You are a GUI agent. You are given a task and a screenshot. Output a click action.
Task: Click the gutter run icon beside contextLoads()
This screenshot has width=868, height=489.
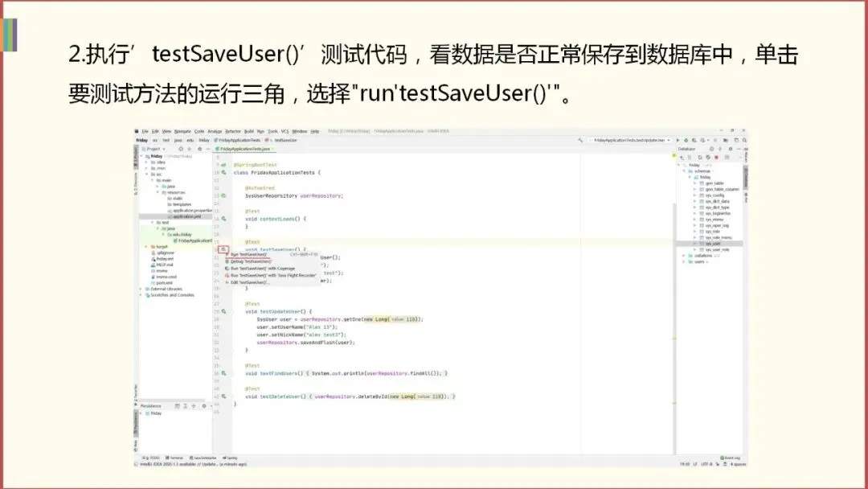pyautogui.click(x=223, y=219)
